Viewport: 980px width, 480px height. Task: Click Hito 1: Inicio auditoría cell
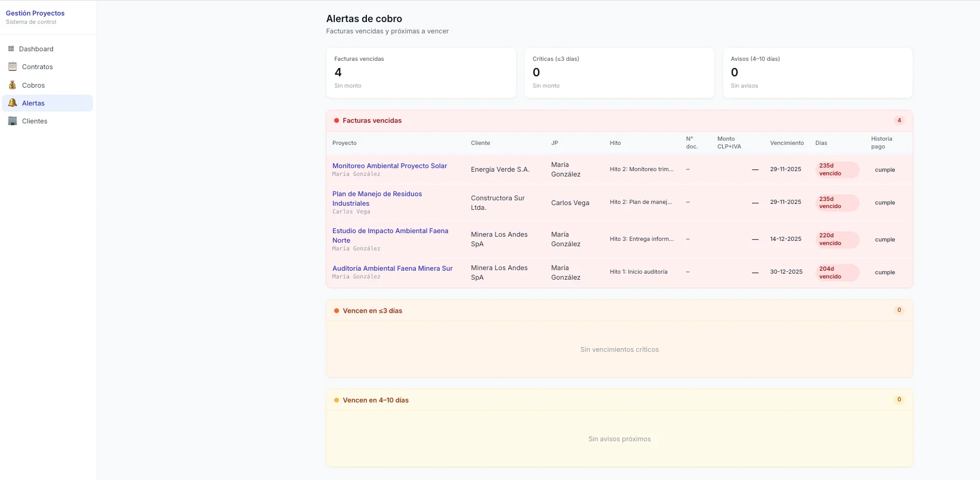tap(639, 272)
